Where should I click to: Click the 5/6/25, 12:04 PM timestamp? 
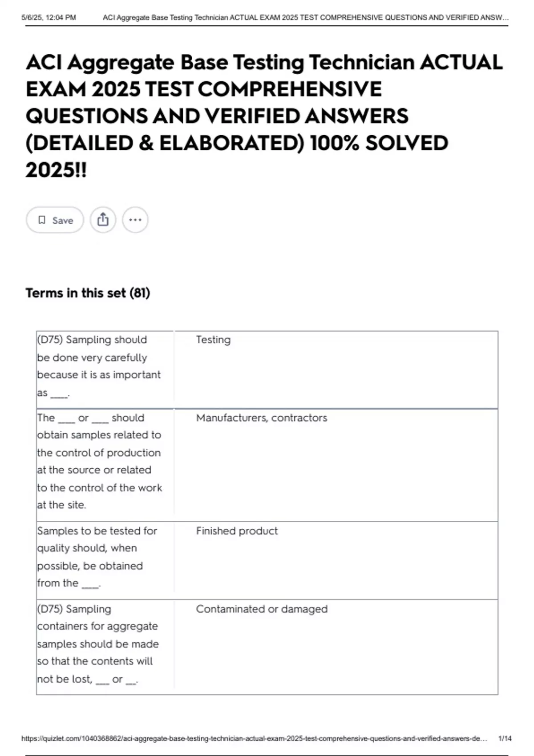tap(49, 18)
